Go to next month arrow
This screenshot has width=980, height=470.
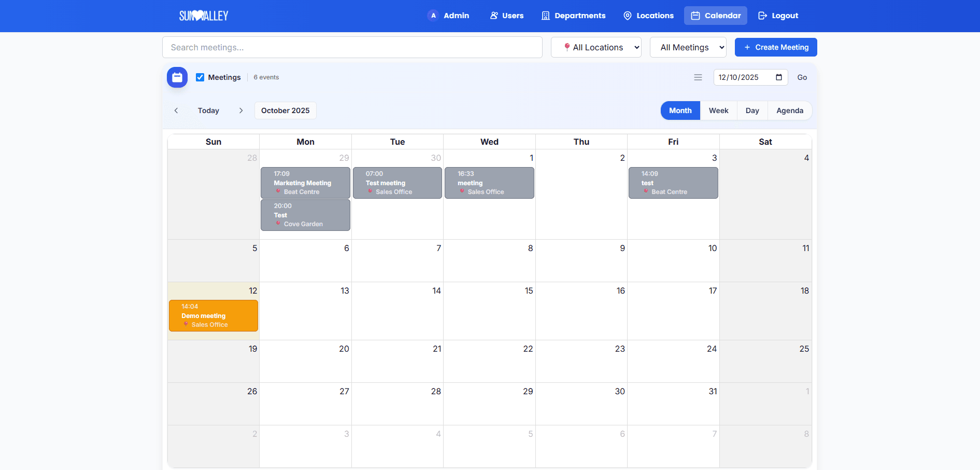click(x=241, y=110)
